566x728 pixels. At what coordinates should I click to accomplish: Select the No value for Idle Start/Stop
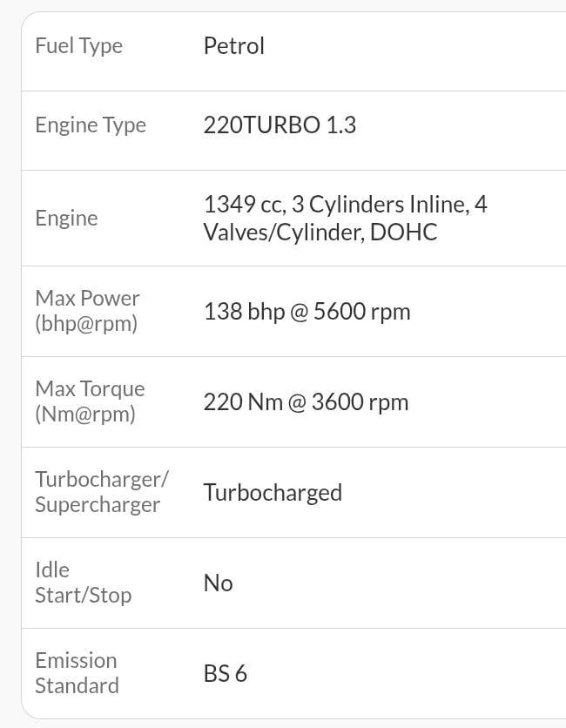click(218, 583)
